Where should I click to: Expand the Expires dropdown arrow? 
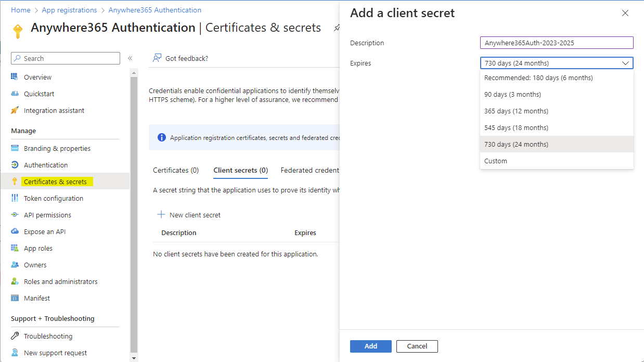pyautogui.click(x=625, y=63)
